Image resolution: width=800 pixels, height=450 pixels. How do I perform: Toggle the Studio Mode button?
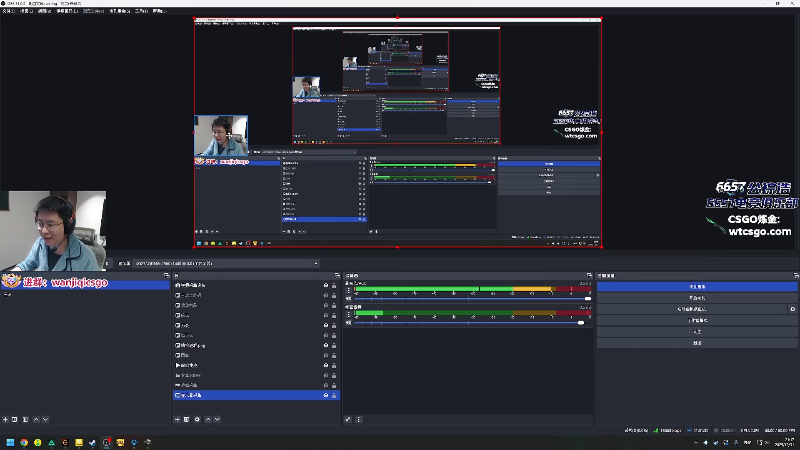pos(697,320)
